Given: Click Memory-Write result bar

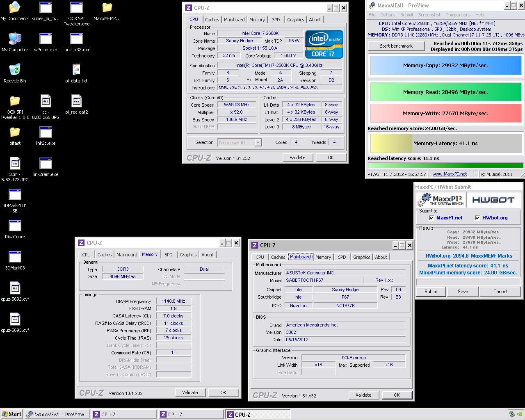Looking at the screenshot, I should coord(446,113).
